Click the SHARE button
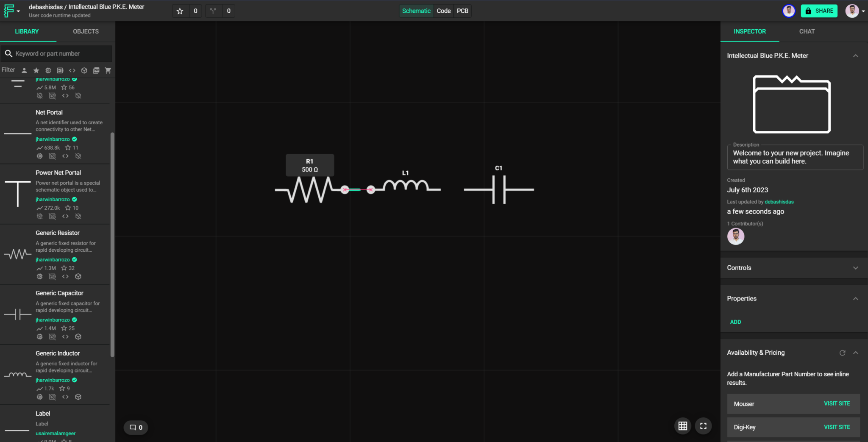 [x=819, y=11]
